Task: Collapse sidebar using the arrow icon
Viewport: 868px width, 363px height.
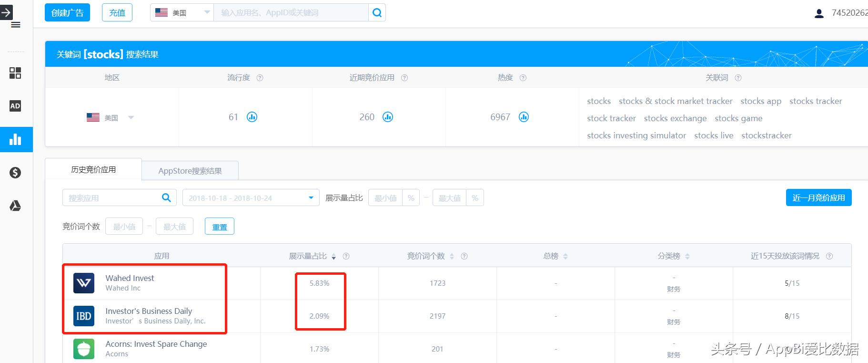Action: [x=6, y=12]
